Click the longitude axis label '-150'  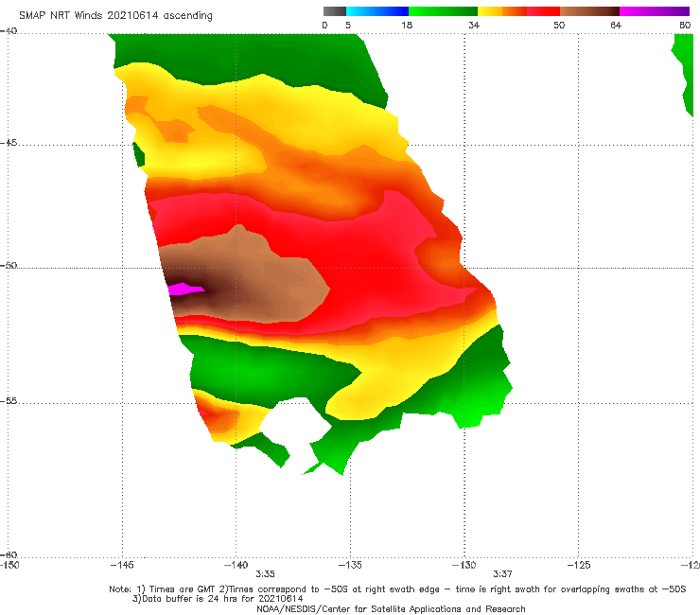pyautogui.click(x=9, y=565)
